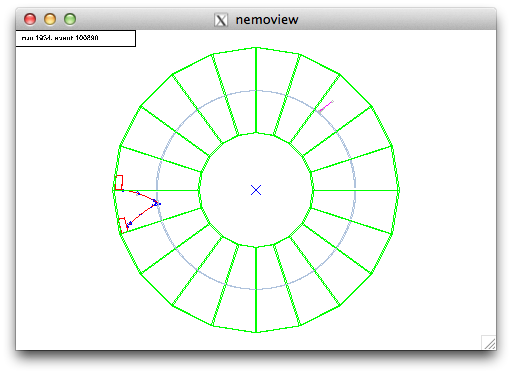Click the magenta track segment
The height and width of the screenshot is (374, 512).
coord(326,106)
